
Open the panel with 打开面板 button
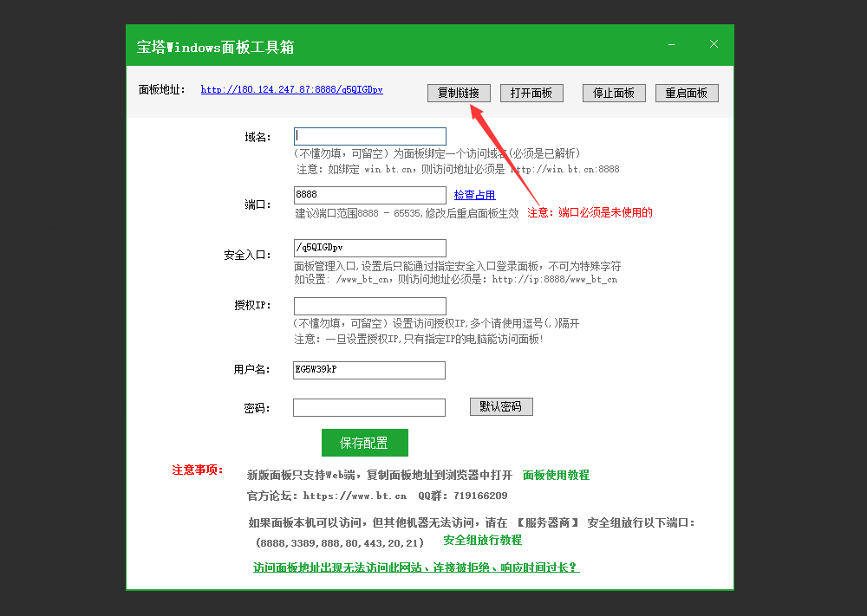coord(531,93)
